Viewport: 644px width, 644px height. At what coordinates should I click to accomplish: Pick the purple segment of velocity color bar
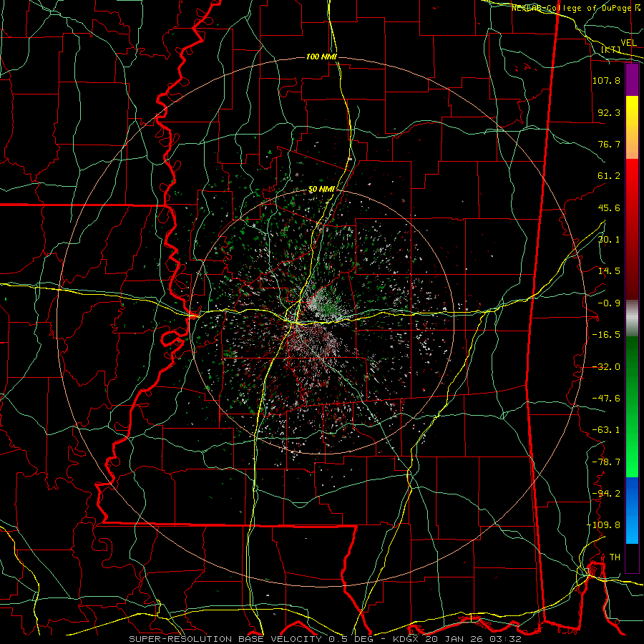pyautogui.click(x=632, y=80)
